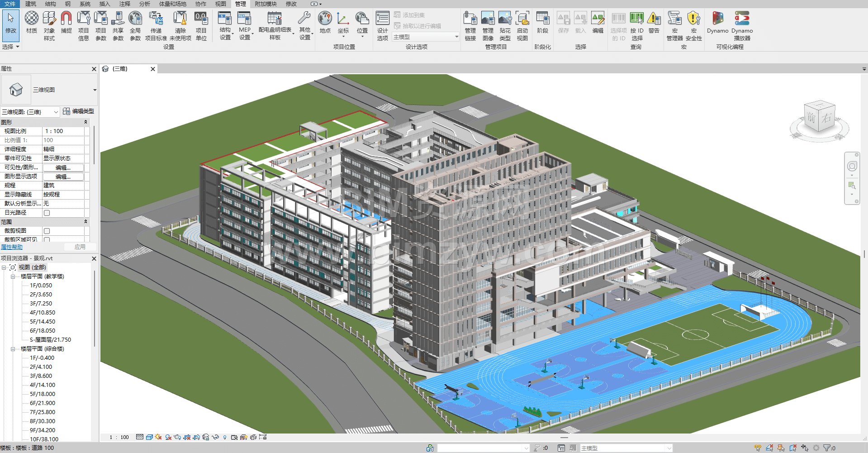This screenshot has width=868, height=453.
Task: Click the 属性帮助 link
Action: [x=12, y=247]
